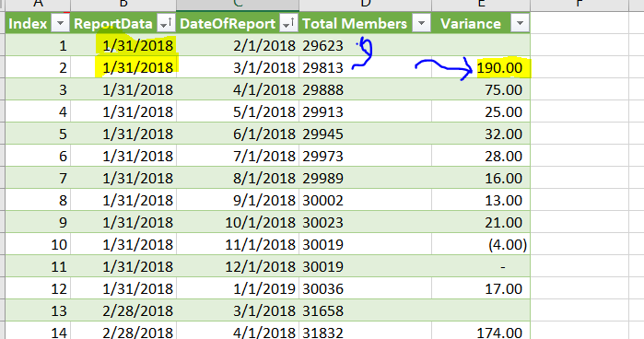Open the Variance column filter dropdown

(520, 23)
